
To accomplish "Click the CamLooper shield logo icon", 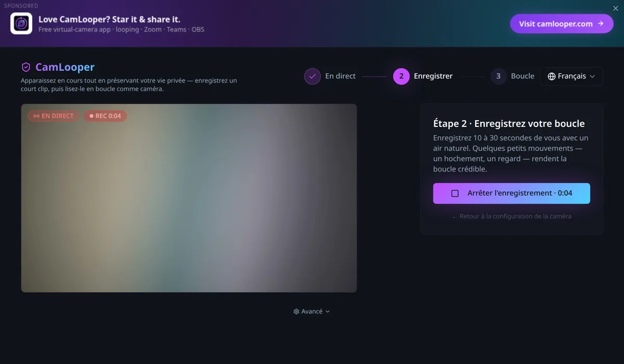I will coord(26,67).
